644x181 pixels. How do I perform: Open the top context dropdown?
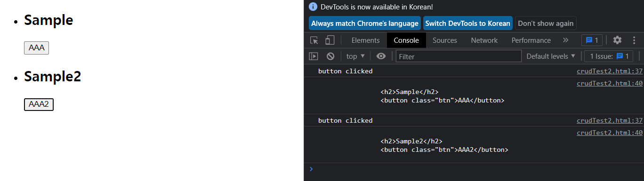coord(356,56)
